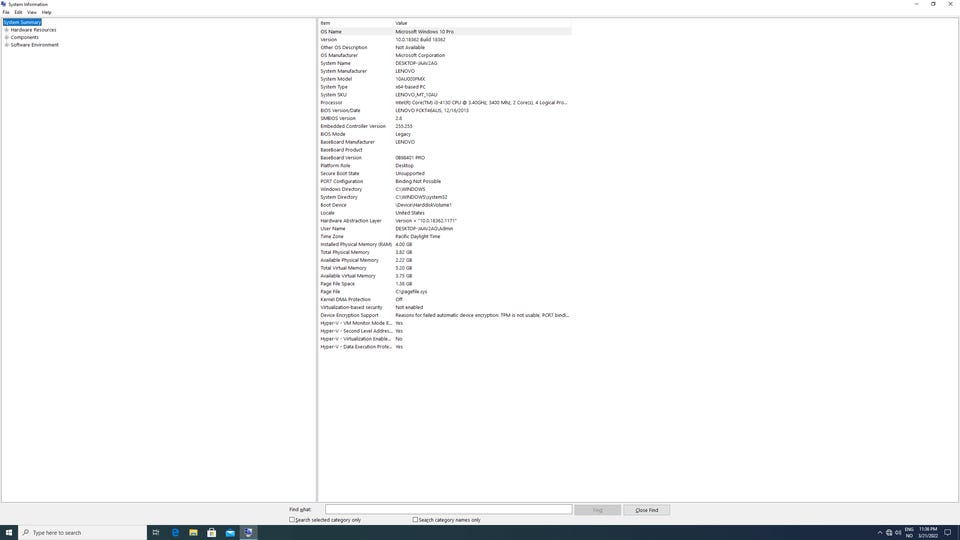The height and width of the screenshot is (540, 960).
Task: Open File Explorer from the taskbar
Action: 193,533
